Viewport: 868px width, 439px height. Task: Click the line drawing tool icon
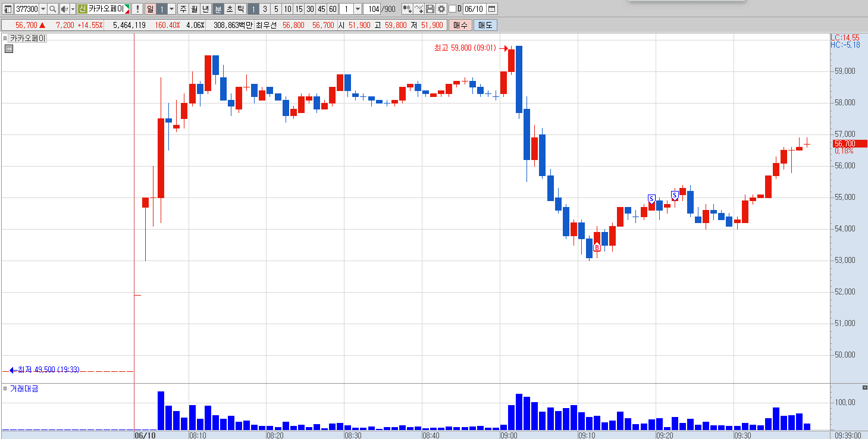[x=419, y=9]
